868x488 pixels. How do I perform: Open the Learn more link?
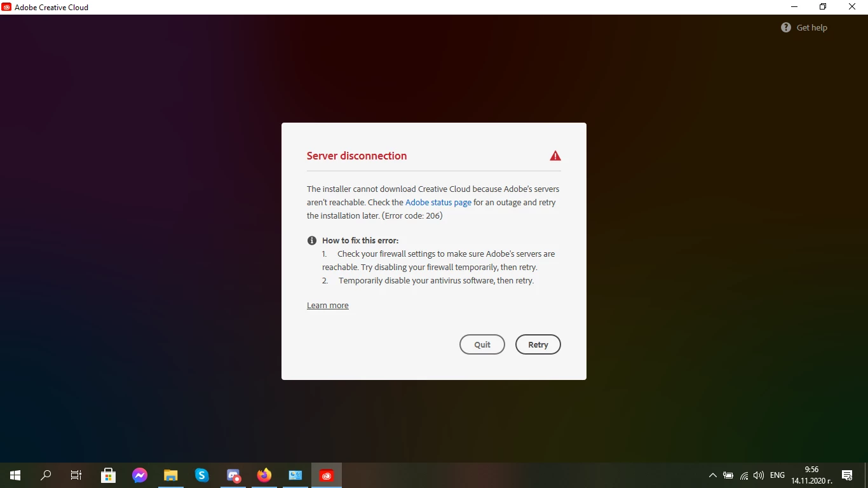click(x=327, y=306)
